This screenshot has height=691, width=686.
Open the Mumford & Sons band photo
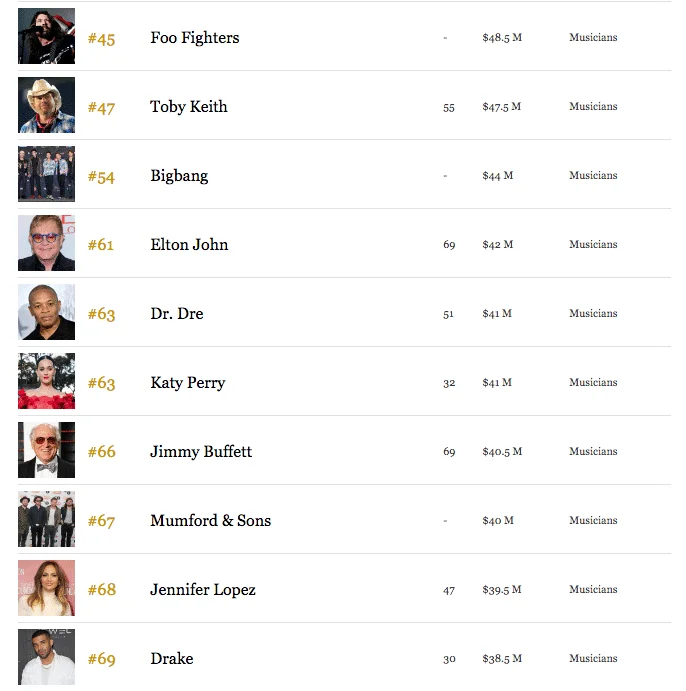point(46,520)
